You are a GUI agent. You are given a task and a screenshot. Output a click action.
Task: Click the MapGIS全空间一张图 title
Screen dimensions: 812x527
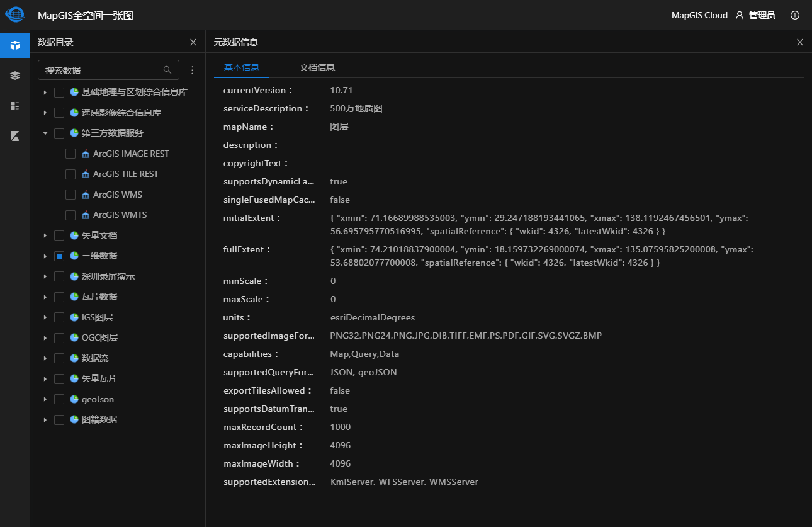(86, 15)
